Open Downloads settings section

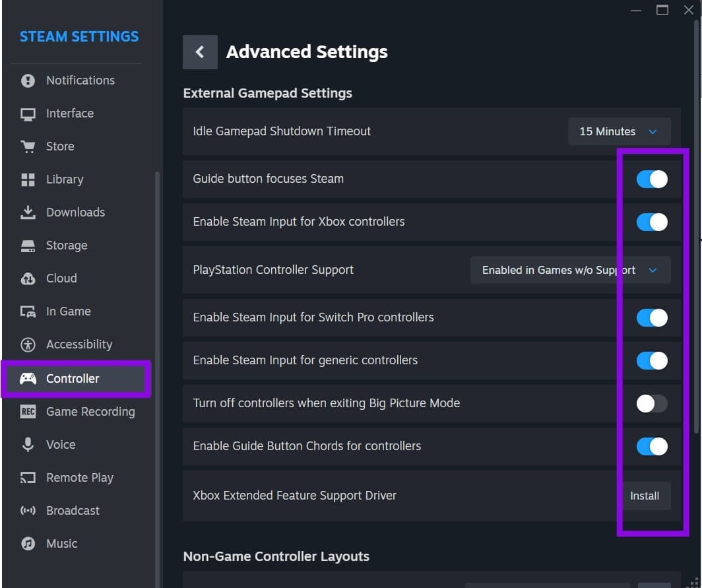76,212
